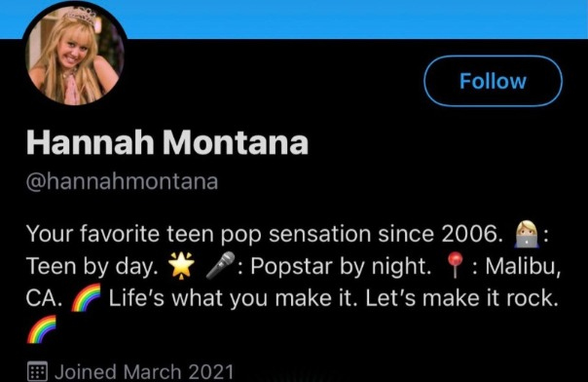Click the Popstar by night text
The image size is (588, 382).
(x=341, y=267)
